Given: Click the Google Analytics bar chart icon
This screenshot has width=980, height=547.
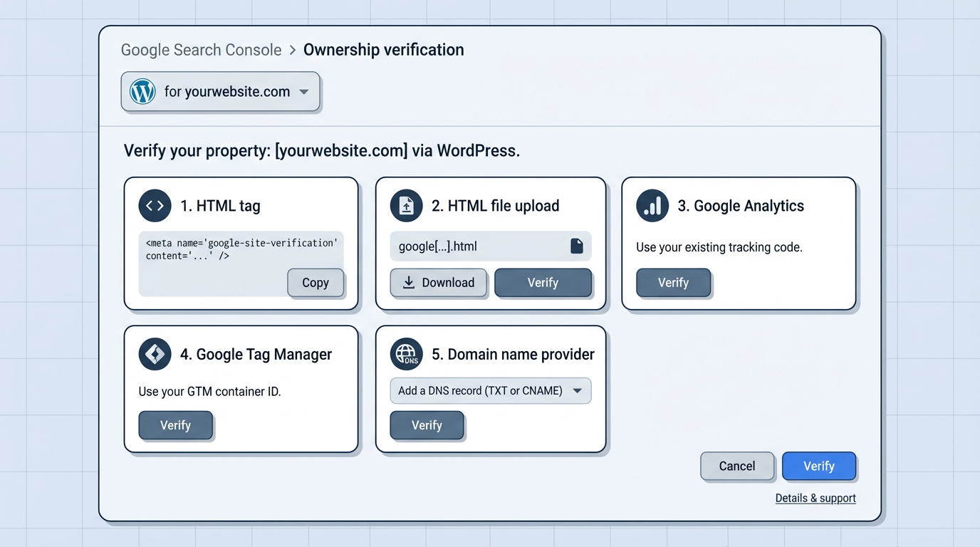Looking at the screenshot, I should pos(652,205).
